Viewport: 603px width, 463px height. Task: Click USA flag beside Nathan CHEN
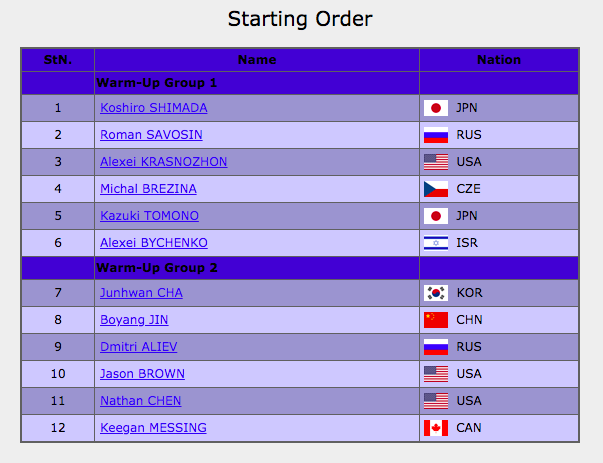[436, 401]
